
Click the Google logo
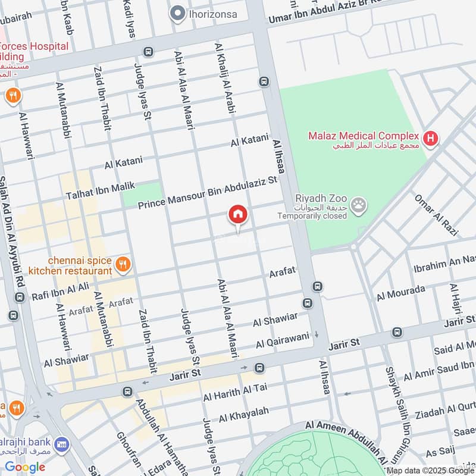click(25, 467)
